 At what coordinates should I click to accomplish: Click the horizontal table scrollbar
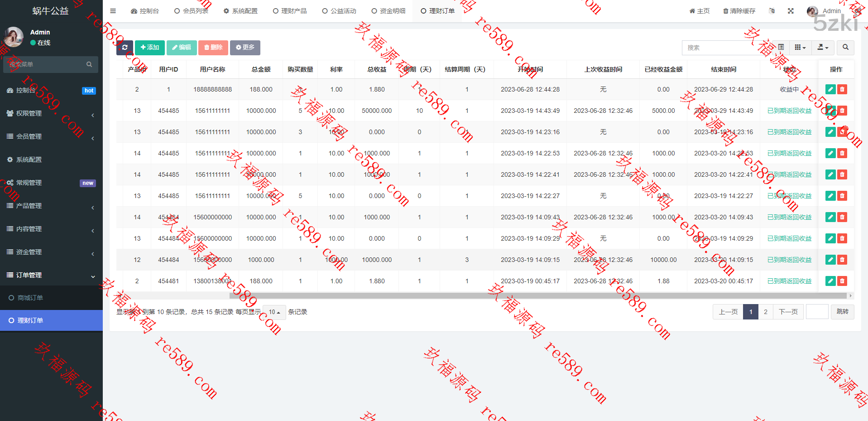click(x=539, y=296)
